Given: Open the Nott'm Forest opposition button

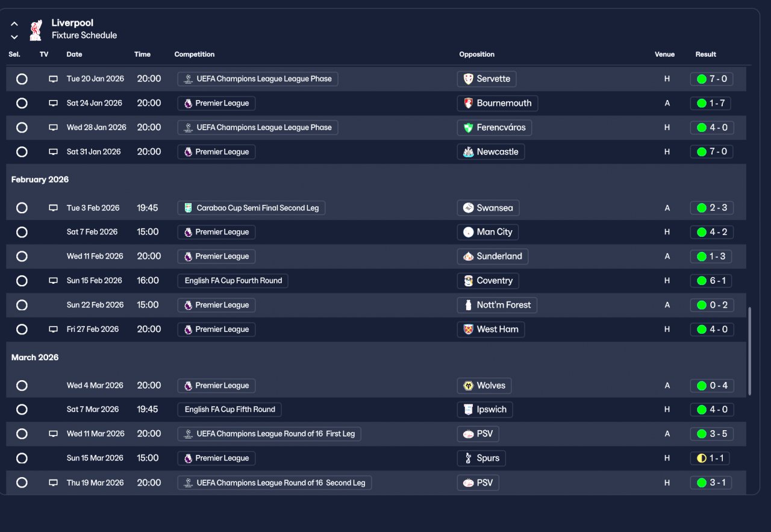Looking at the screenshot, I should pos(497,305).
